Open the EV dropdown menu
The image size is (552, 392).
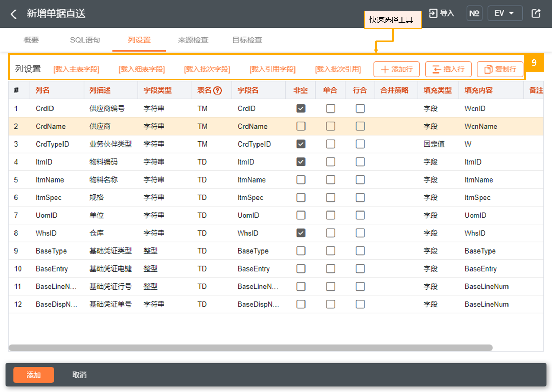(x=505, y=13)
